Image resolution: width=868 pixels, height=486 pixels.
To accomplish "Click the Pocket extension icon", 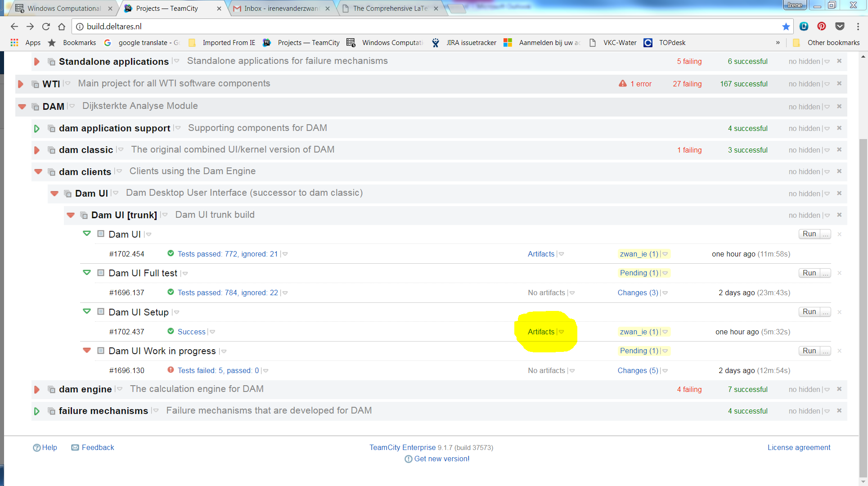I will click(x=839, y=27).
